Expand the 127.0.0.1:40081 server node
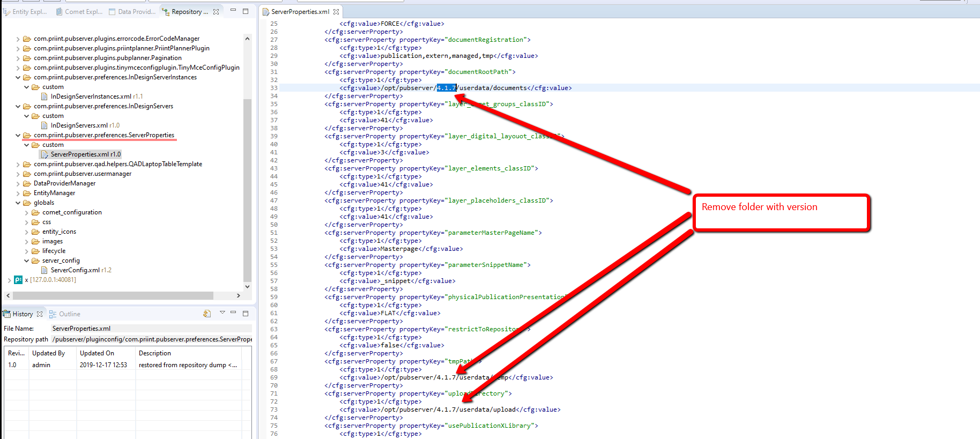This screenshot has height=439, width=980. pyautogui.click(x=9, y=280)
